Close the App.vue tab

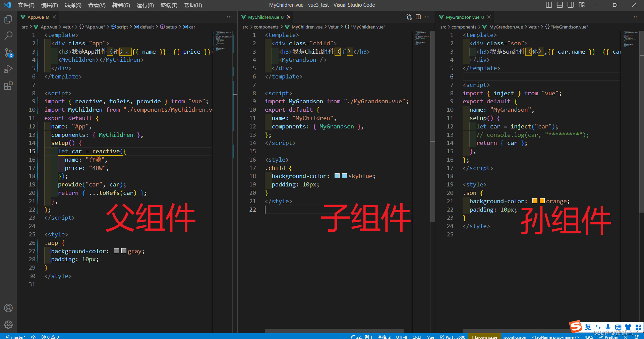point(54,17)
